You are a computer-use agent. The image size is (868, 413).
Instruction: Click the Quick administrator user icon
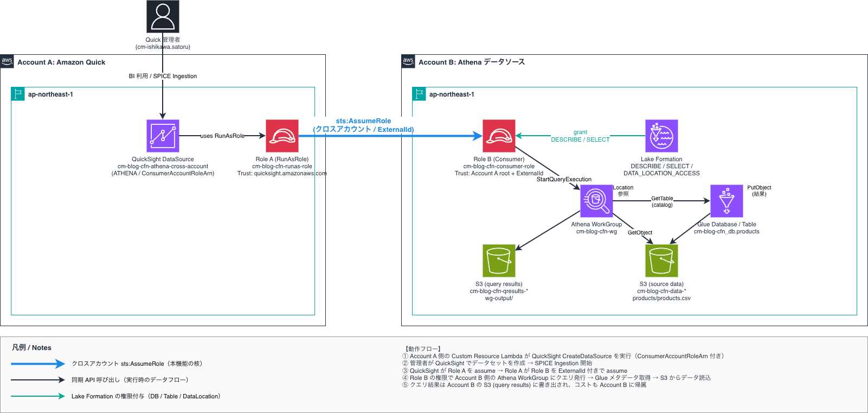click(x=163, y=16)
